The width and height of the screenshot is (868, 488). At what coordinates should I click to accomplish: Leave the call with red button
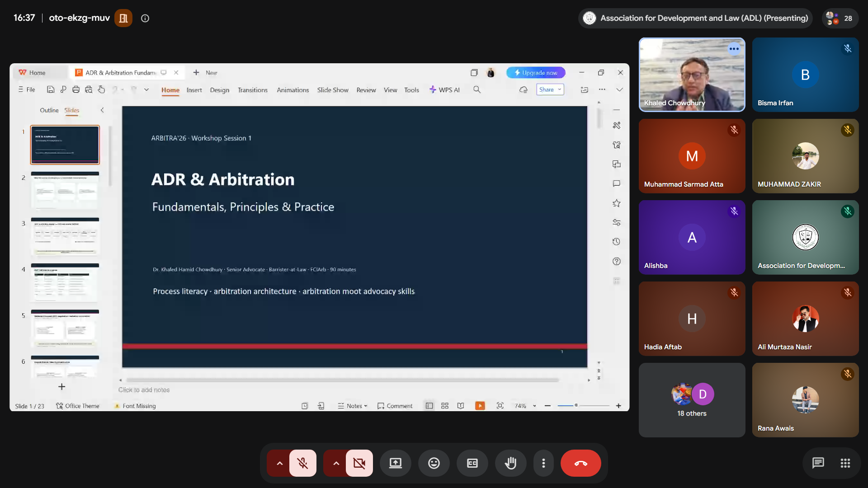(581, 463)
